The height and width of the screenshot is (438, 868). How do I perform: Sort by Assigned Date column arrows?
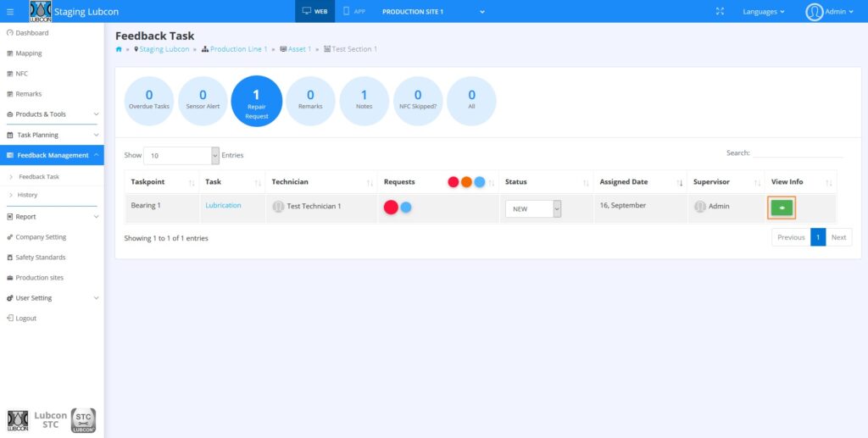click(x=680, y=182)
